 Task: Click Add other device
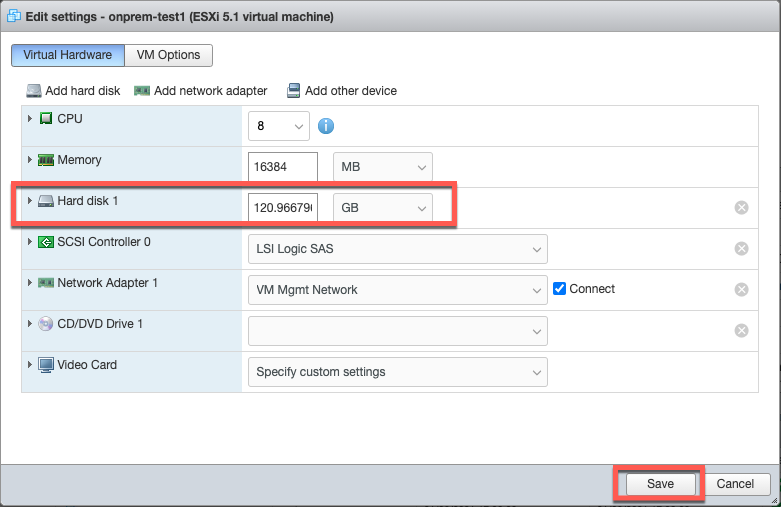point(342,91)
